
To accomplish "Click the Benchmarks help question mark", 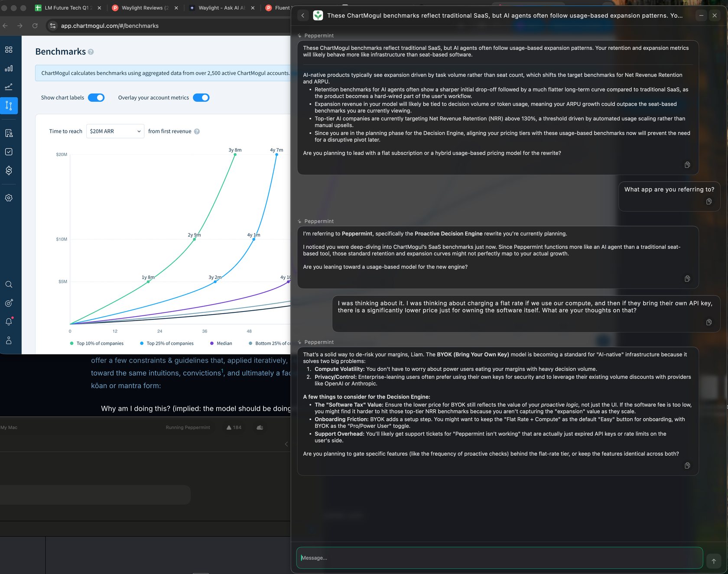I will point(91,52).
